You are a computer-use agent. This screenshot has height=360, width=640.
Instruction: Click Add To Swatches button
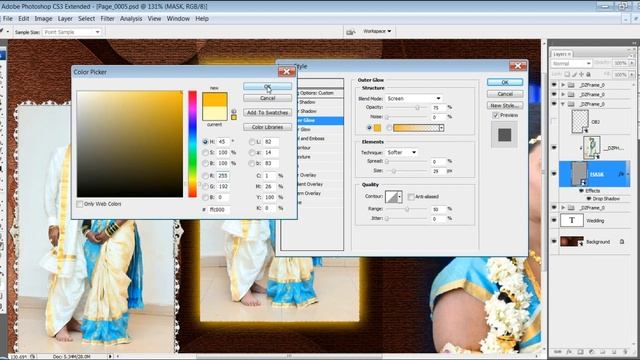267,112
